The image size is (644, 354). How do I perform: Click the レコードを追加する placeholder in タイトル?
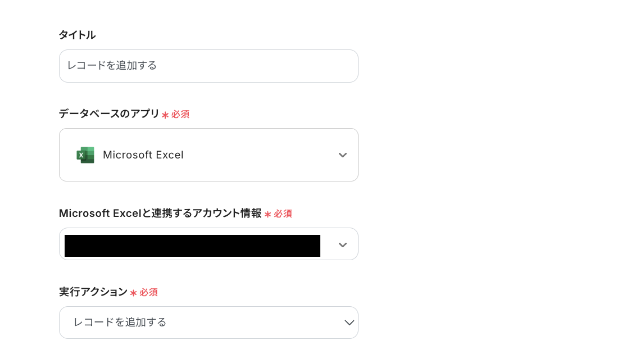pyautogui.click(x=111, y=66)
